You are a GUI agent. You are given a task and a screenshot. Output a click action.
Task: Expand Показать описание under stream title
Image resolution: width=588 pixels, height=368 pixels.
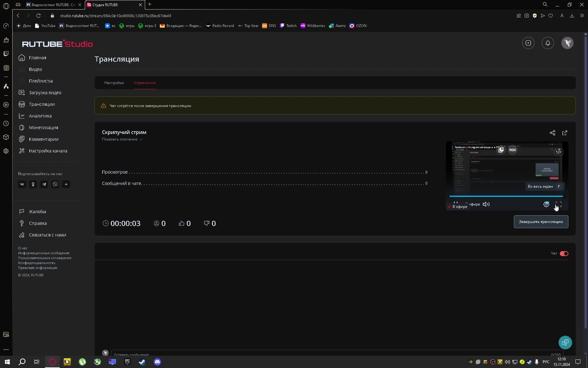(122, 139)
